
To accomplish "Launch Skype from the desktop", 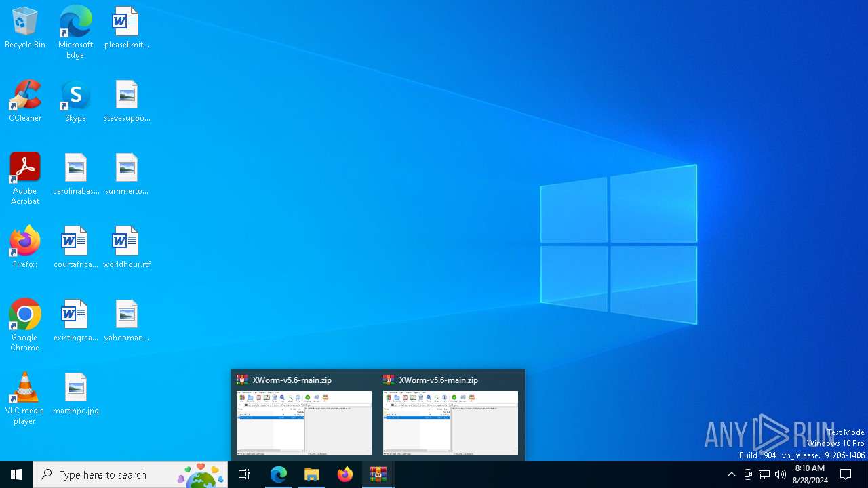I will pyautogui.click(x=75, y=102).
